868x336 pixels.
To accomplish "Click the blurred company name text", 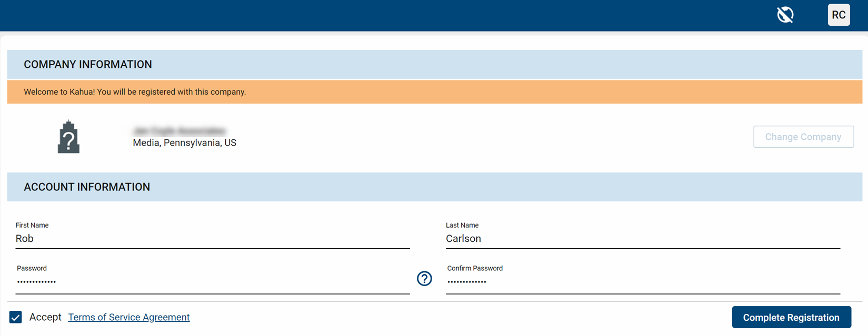I will point(179,130).
